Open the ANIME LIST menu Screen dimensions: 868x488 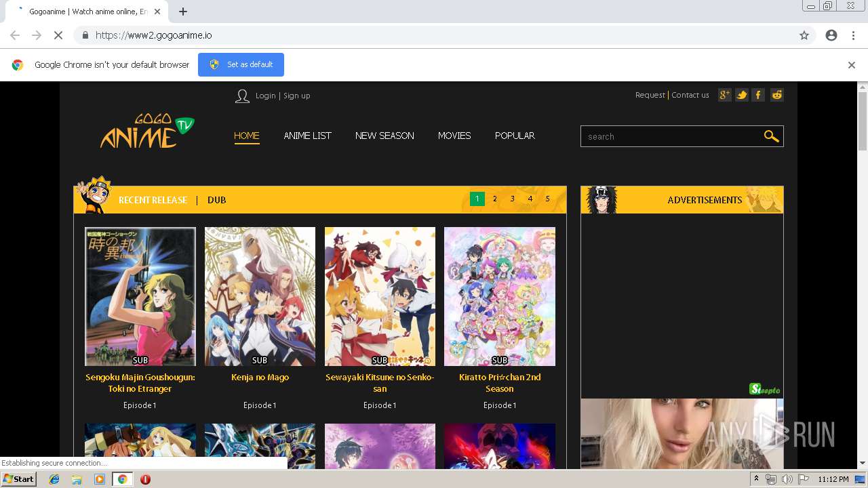pyautogui.click(x=307, y=136)
